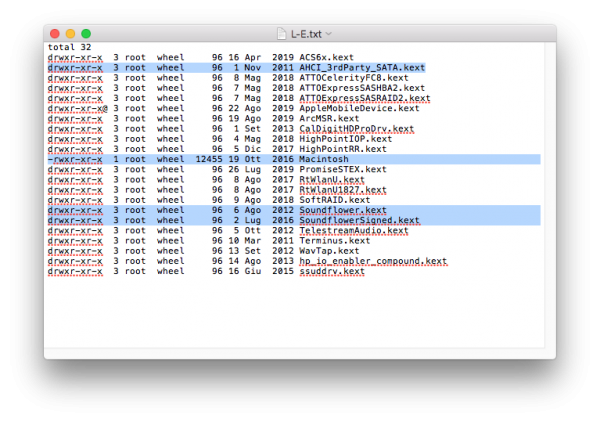Click WavTap.kext in the list

tap(329, 251)
